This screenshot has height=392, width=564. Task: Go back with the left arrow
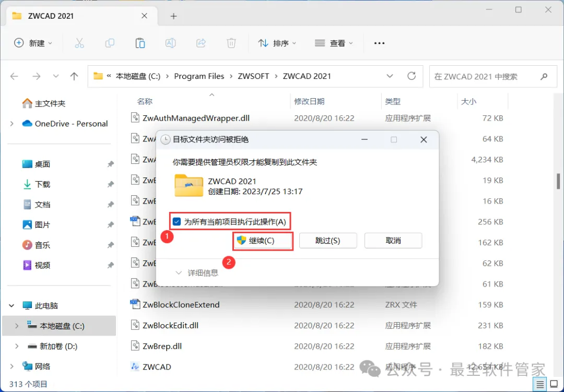(14, 76)
